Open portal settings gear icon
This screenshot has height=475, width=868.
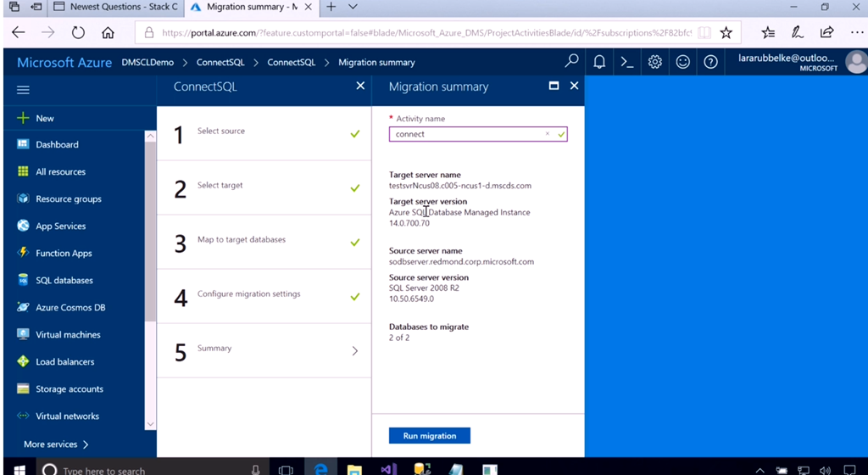[655, 62]
